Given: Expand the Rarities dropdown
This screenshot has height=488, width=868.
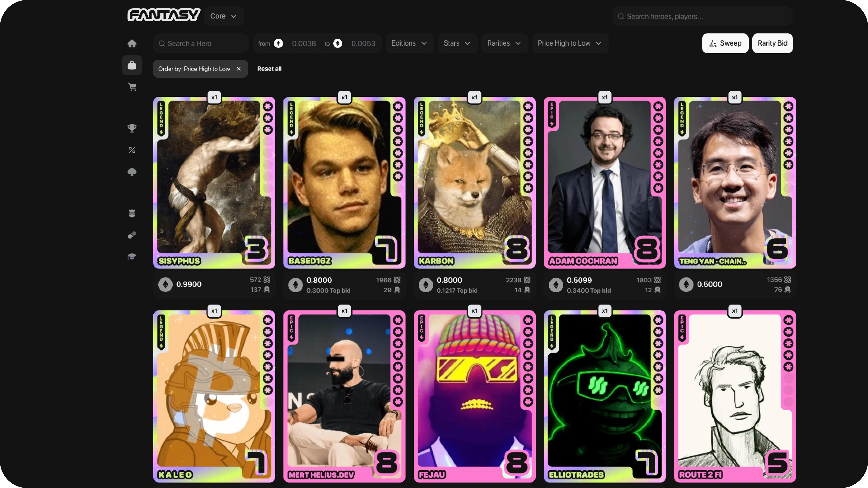Looking at the screenshot, I should pyautogui.click(x=504, y=43).
